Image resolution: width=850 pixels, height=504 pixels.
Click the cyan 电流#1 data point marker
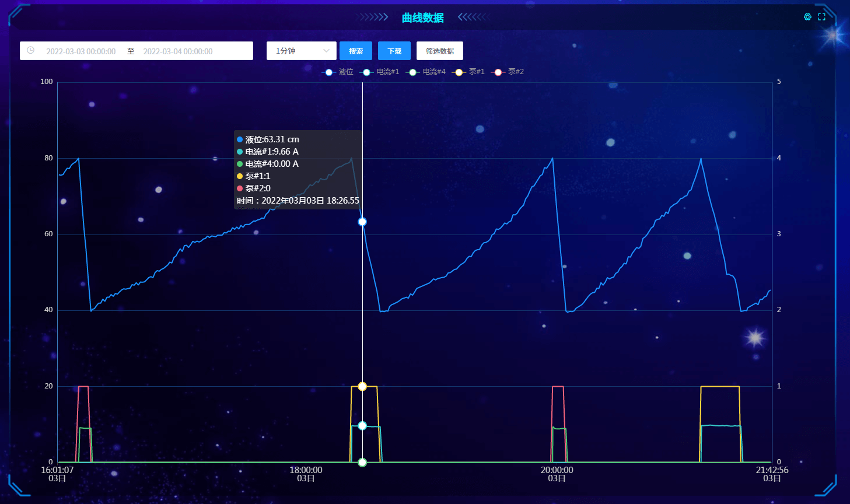(362, 426)
